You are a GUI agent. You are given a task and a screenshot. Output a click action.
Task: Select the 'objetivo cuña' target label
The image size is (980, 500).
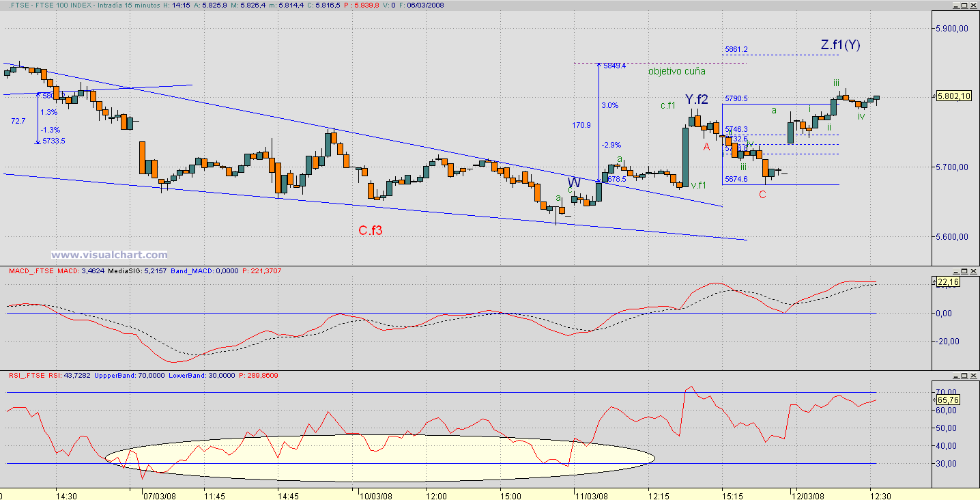[676, 71]
